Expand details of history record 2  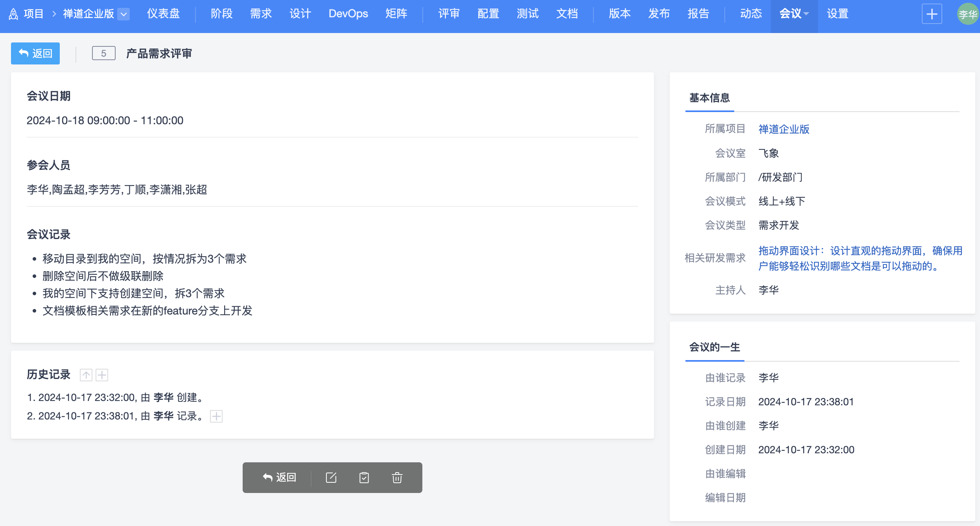tap(216, 416)
